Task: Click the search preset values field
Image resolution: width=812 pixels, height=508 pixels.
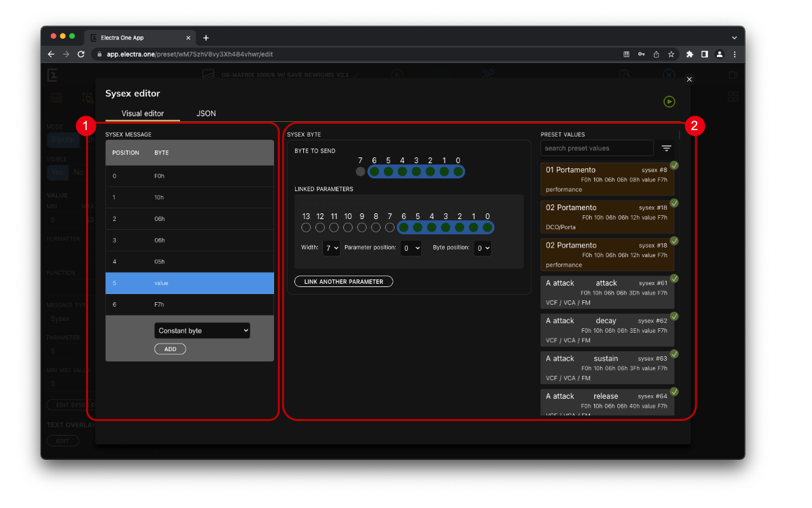Action: tap(596, 148)
